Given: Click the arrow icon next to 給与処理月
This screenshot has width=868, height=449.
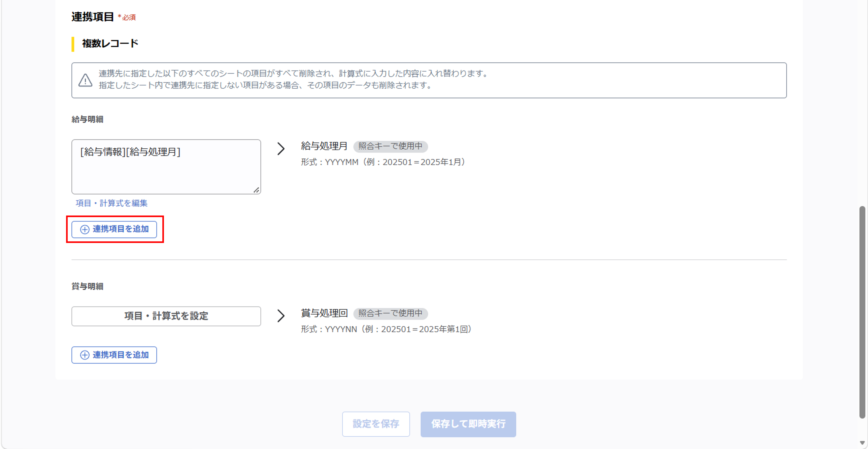Looking at the screenshot, I should click(281, 149).
